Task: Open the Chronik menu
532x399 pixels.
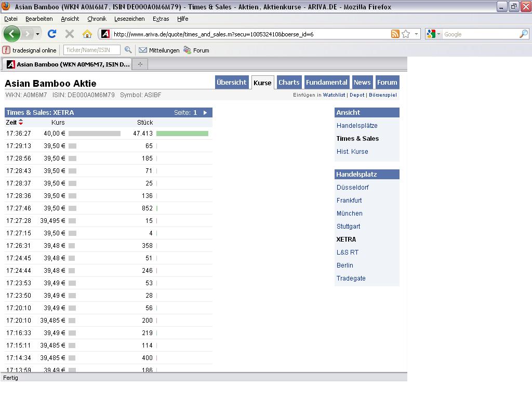Action: click(97, 19)
